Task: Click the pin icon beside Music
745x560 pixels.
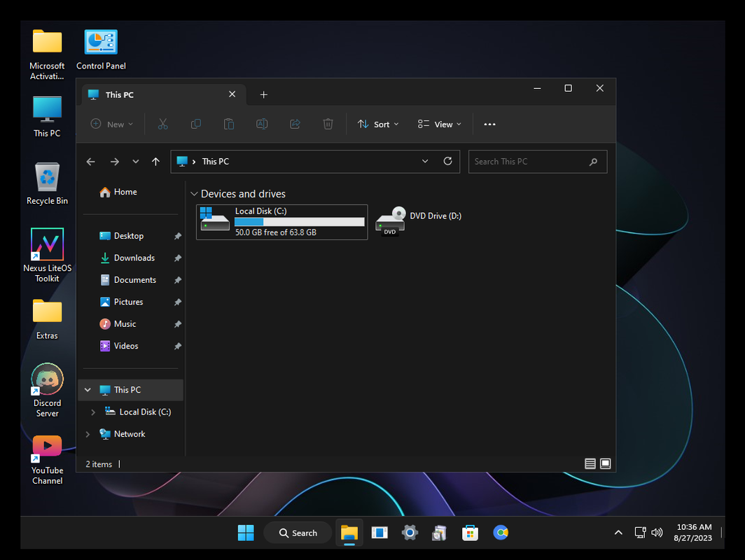Action: 178,324
